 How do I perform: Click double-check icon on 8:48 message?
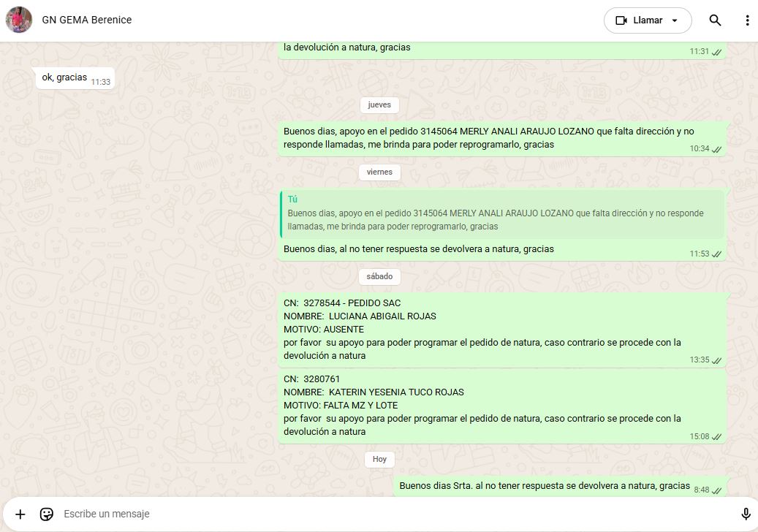point(717,490)
